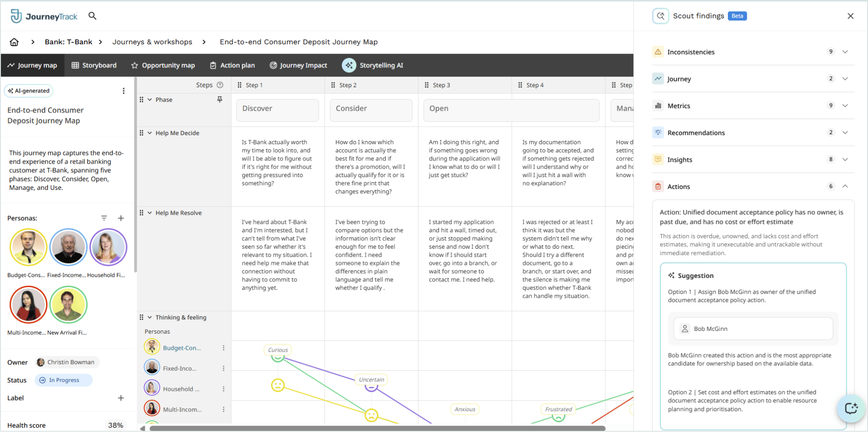
Task: Click the Steps help question icon
Action: [x=220, y=85]
